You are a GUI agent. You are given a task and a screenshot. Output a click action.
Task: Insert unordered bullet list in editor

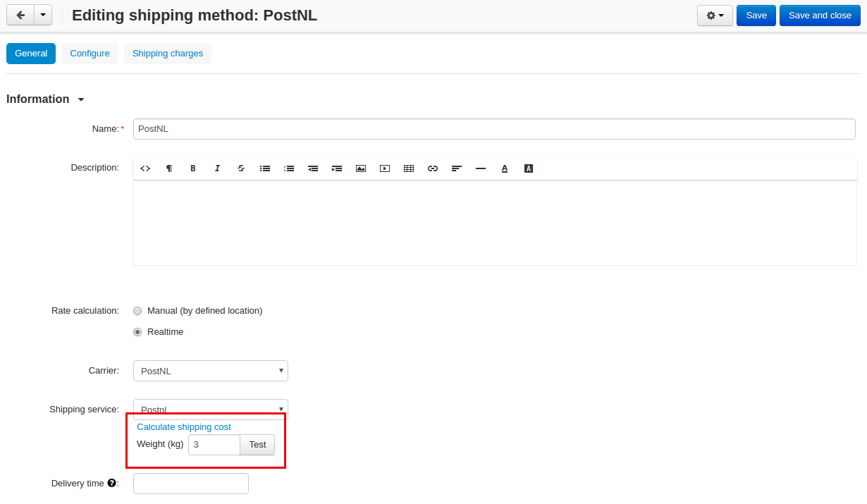pyautogui.click(x=265, y=168)
